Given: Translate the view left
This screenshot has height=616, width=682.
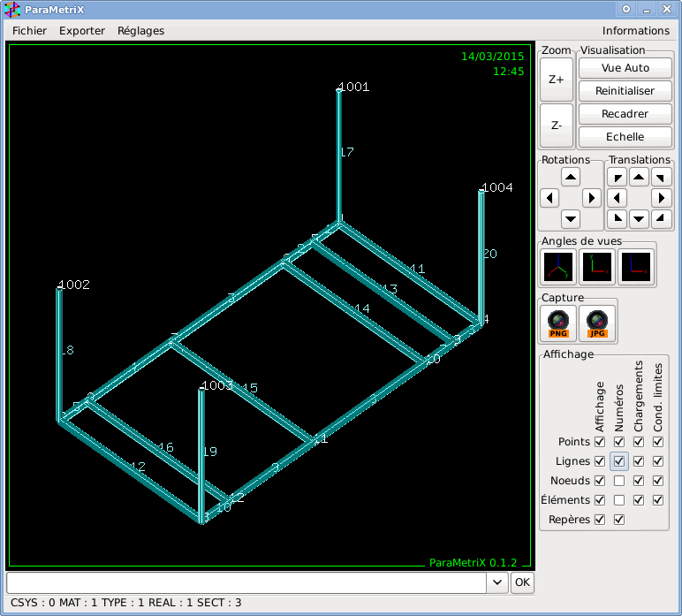Looking at the screenshot, I should (618, 198).
